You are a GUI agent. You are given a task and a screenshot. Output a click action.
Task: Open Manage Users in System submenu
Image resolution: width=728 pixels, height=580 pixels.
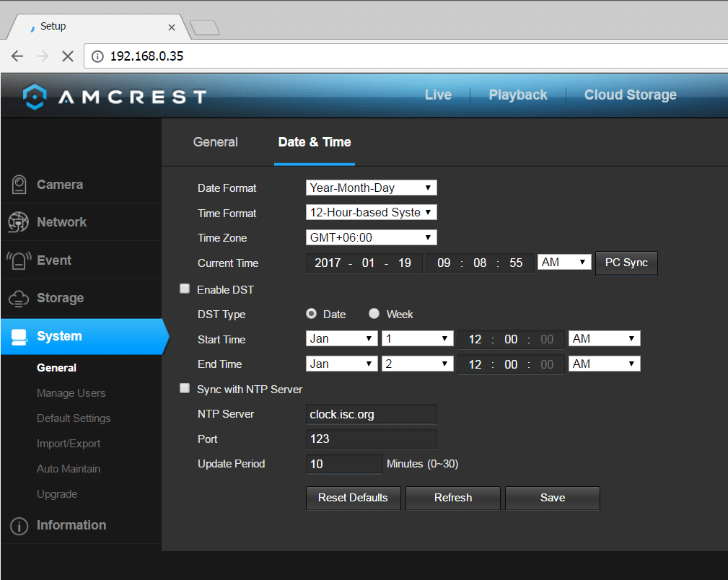pos(71,393)
